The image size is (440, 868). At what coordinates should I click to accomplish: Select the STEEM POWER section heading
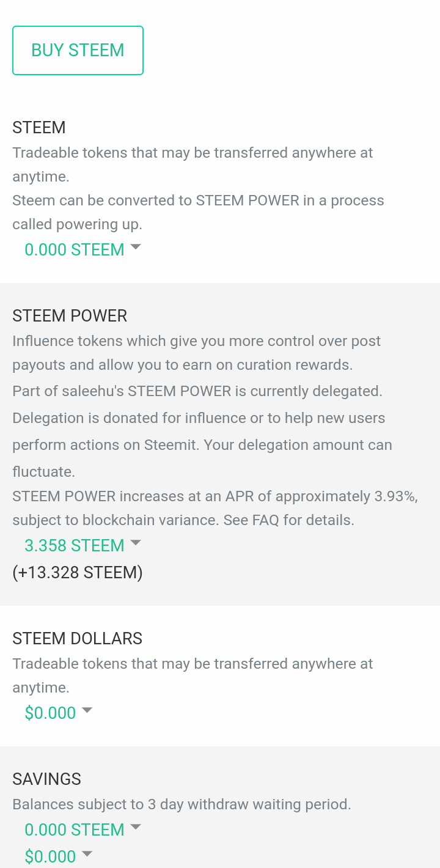tap(70, 315)
